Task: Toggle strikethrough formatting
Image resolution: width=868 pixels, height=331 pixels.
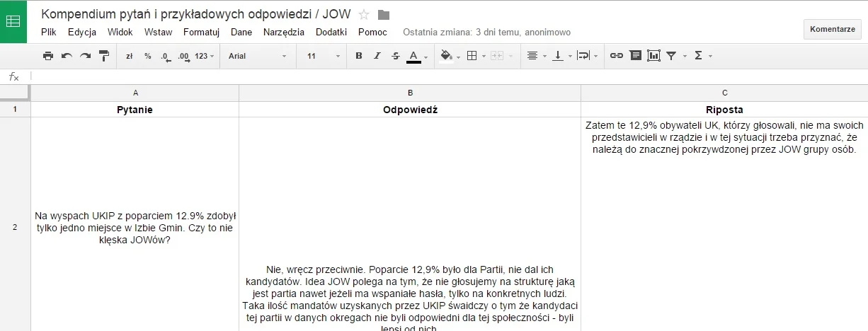Action: tap(396, 56)
